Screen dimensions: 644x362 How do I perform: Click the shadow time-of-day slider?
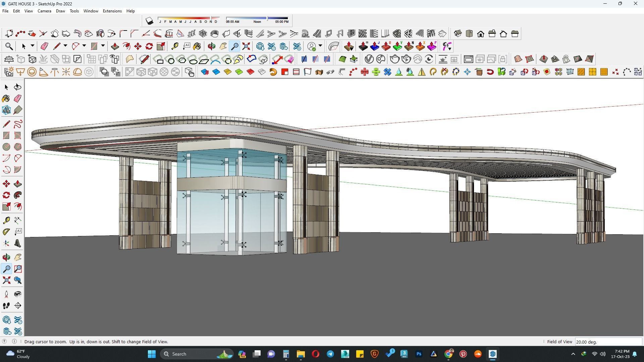click(257, 18)
